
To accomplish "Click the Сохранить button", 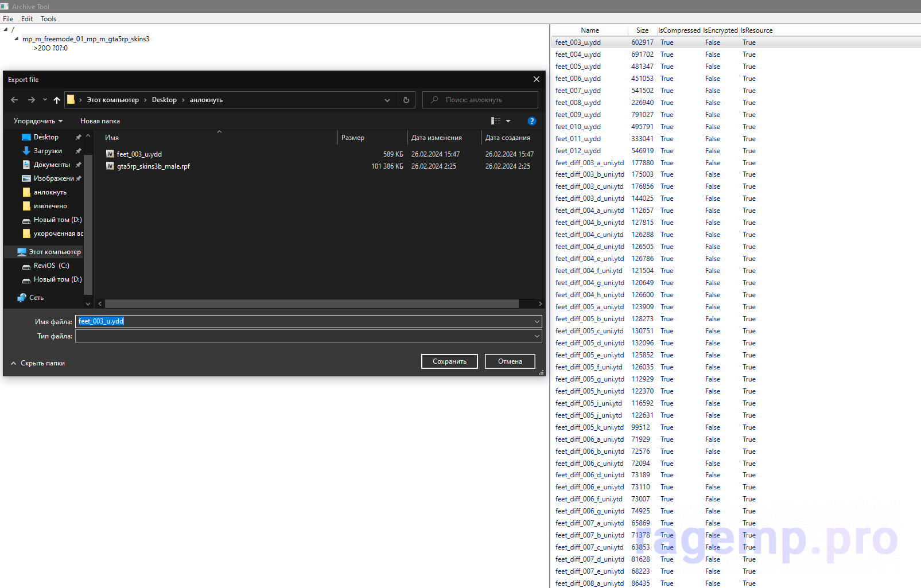I will [x=449, y=361].
